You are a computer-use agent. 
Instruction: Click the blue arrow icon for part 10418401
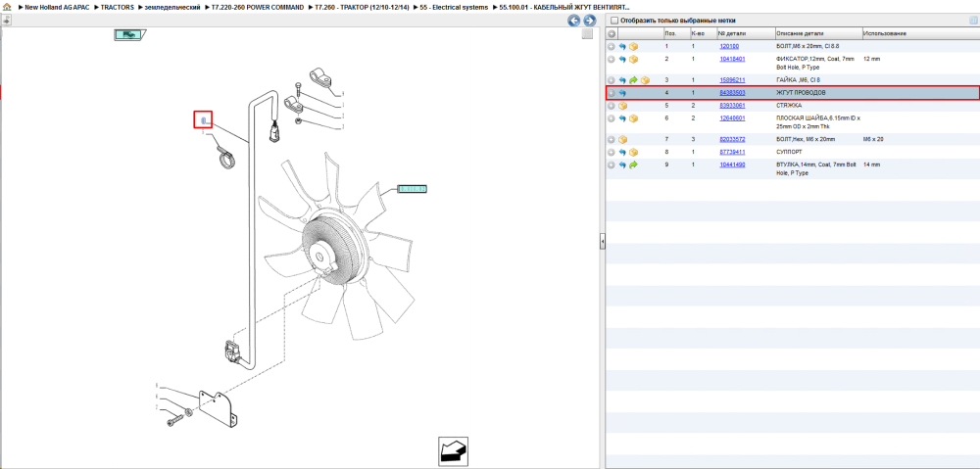622,60
